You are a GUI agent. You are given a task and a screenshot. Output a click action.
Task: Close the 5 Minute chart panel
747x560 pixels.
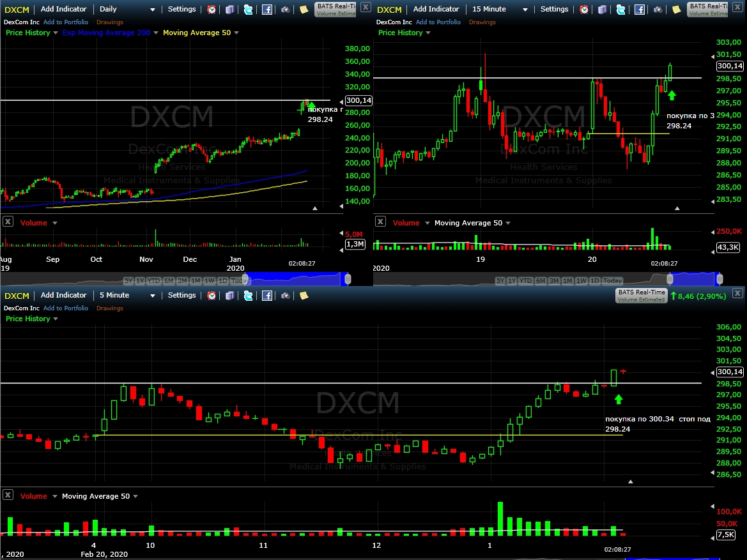click(x=737, y=293)
